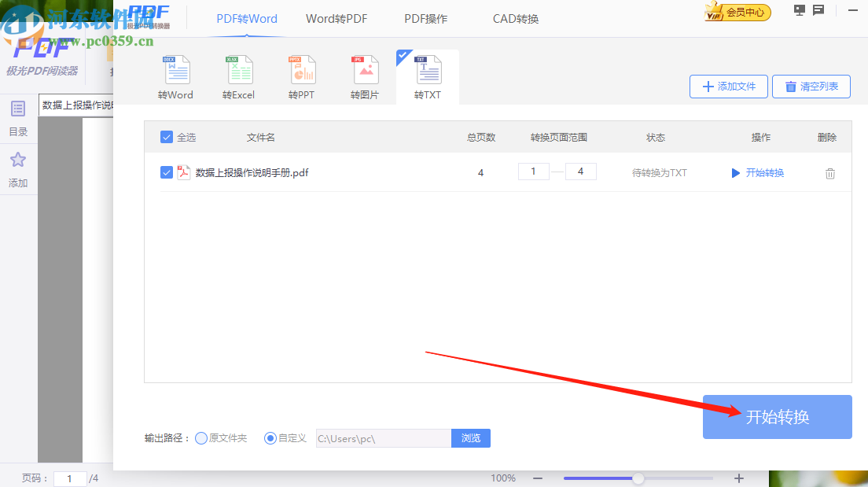Click the page range start input field
This screenshot has width=868, height=487.
[x=533, y=171]
